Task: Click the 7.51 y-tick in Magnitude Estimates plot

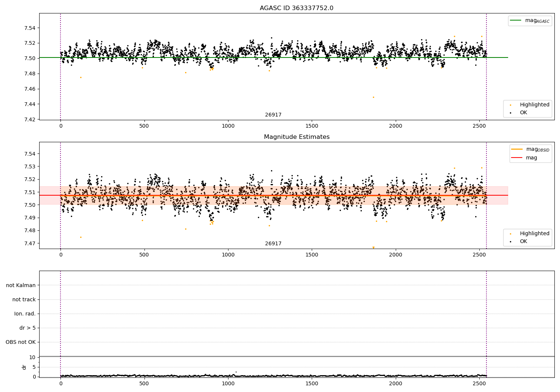Action: click(x=30, y=192)
